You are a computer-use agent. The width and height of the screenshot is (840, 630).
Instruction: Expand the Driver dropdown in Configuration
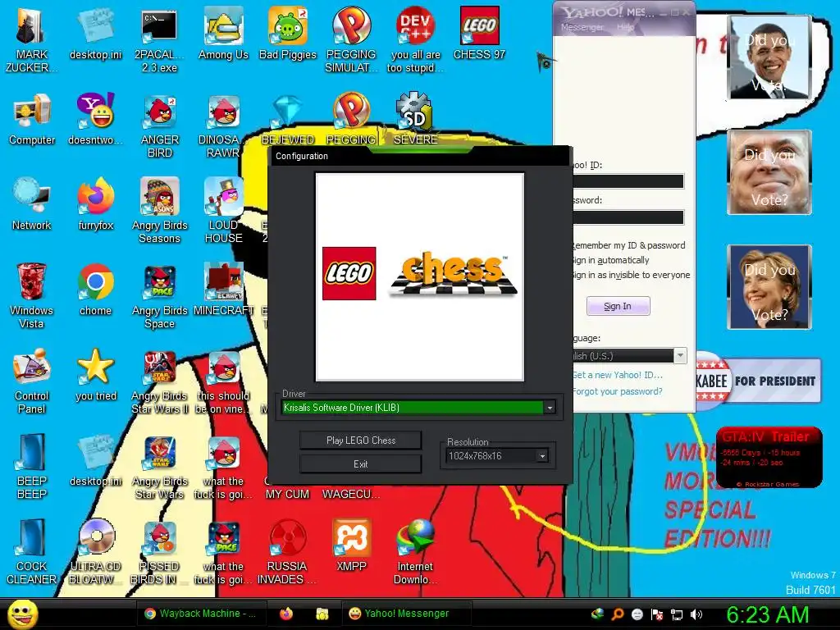tap(550, 408)
